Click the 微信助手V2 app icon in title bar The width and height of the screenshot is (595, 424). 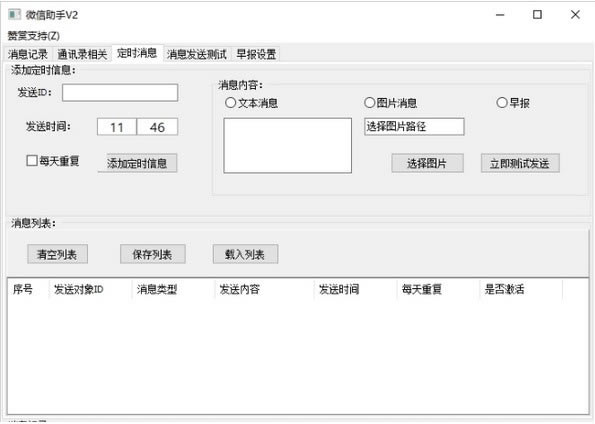pos(14,15)
